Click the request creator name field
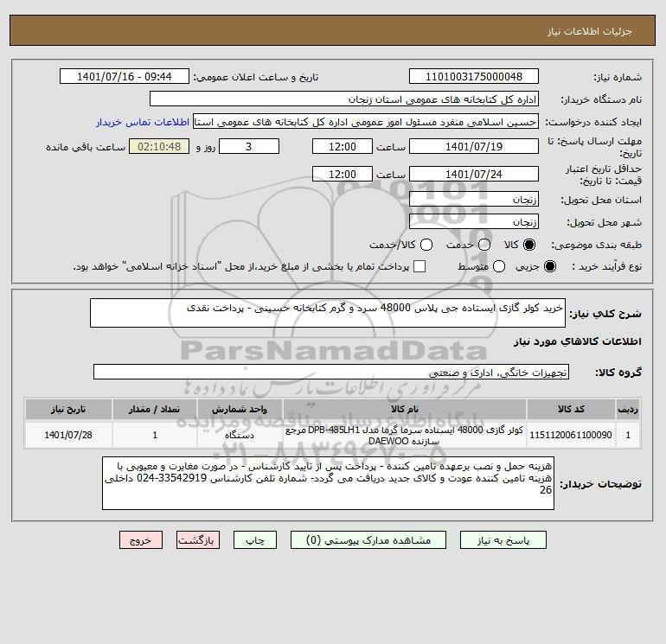The height and width of the screenshot is (644, 666). coord(366,121)
